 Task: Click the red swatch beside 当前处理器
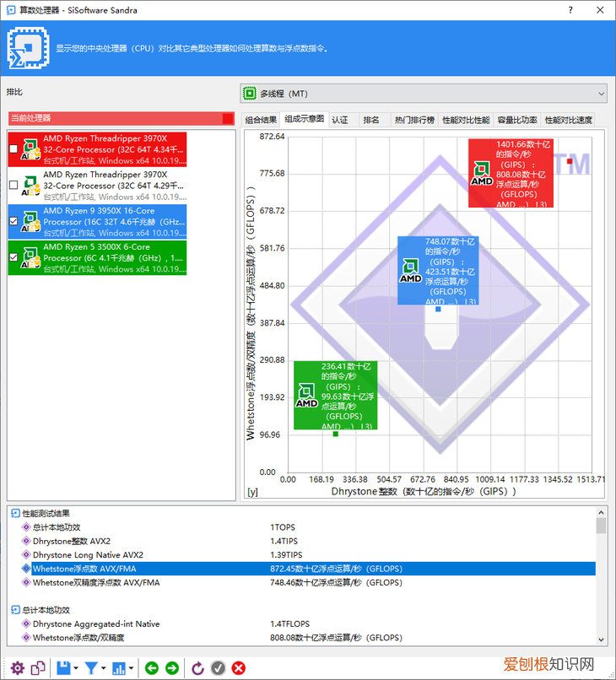click(228, 118)
